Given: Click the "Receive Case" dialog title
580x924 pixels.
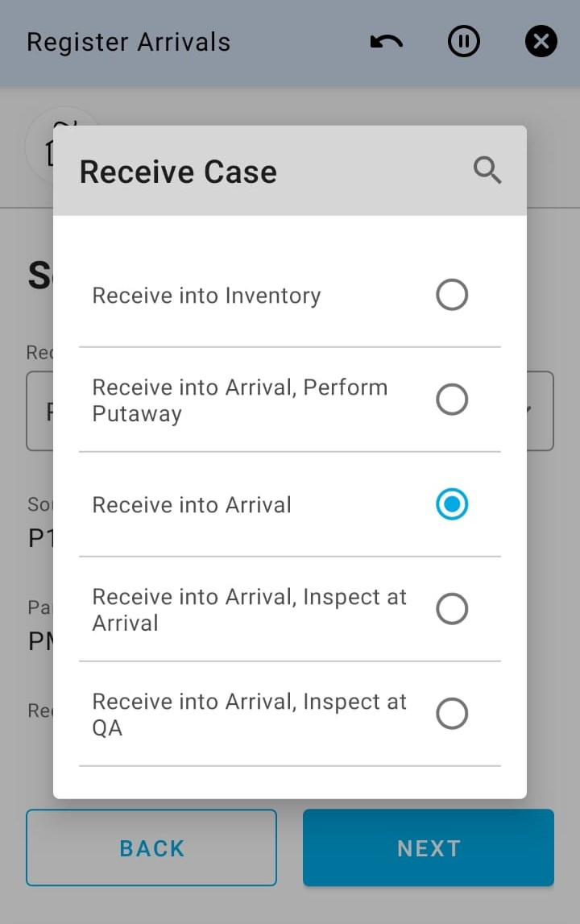Looking at the screenshot, I should pos(178,172).
